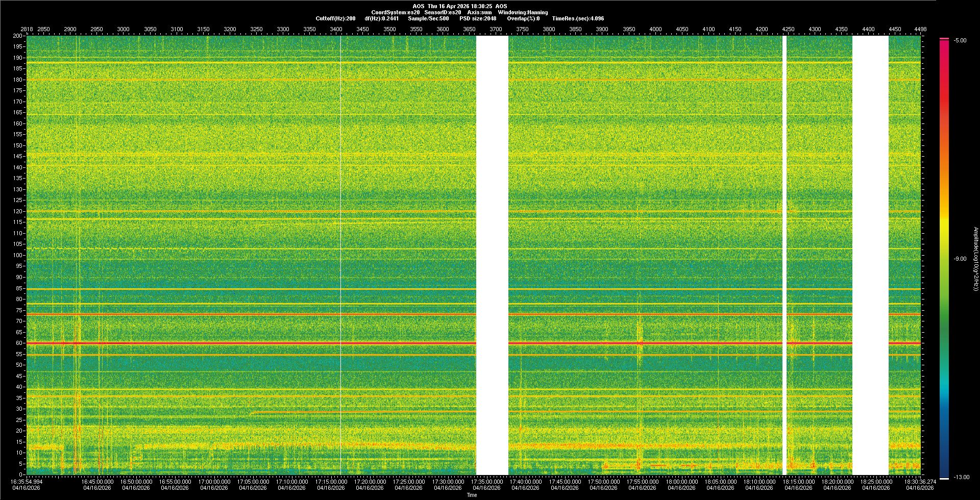Click the Cuttoff(Hz):200 parameter text
980x500 pixels.
click(x=335, y=18)
